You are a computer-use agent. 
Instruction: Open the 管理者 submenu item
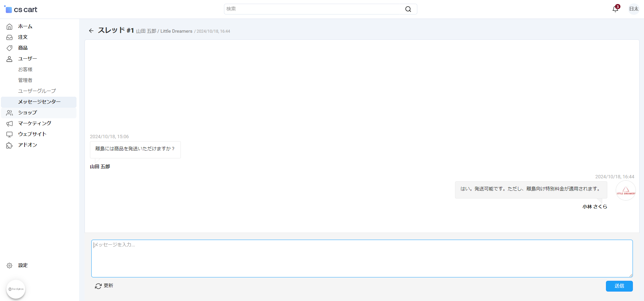pos(25,80)
